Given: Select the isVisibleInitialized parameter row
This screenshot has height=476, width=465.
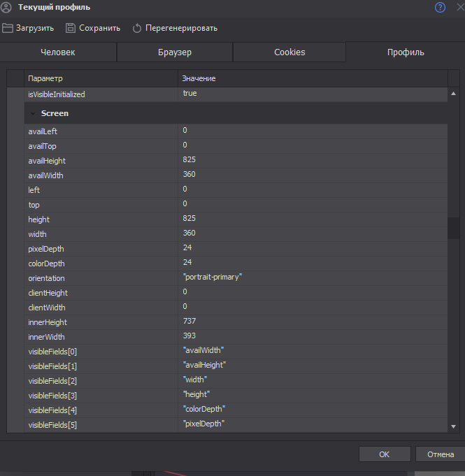Looking at the screenshot, I should pos(236,94).
